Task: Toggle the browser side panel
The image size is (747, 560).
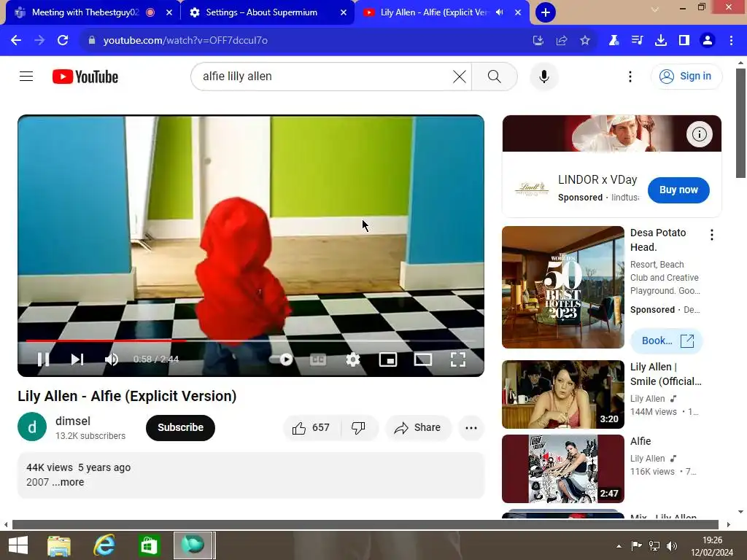Action: pyautogui.click(x=684, y=40)
